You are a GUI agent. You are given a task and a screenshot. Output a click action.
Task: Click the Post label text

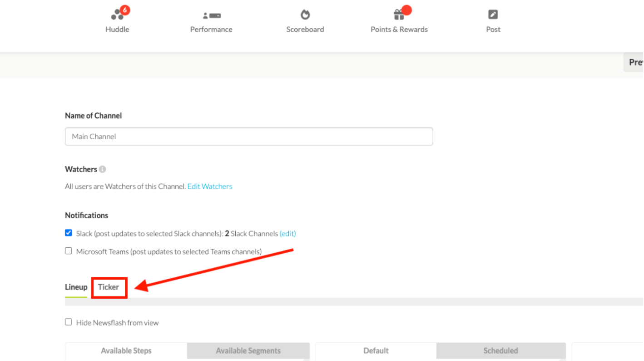493,29
